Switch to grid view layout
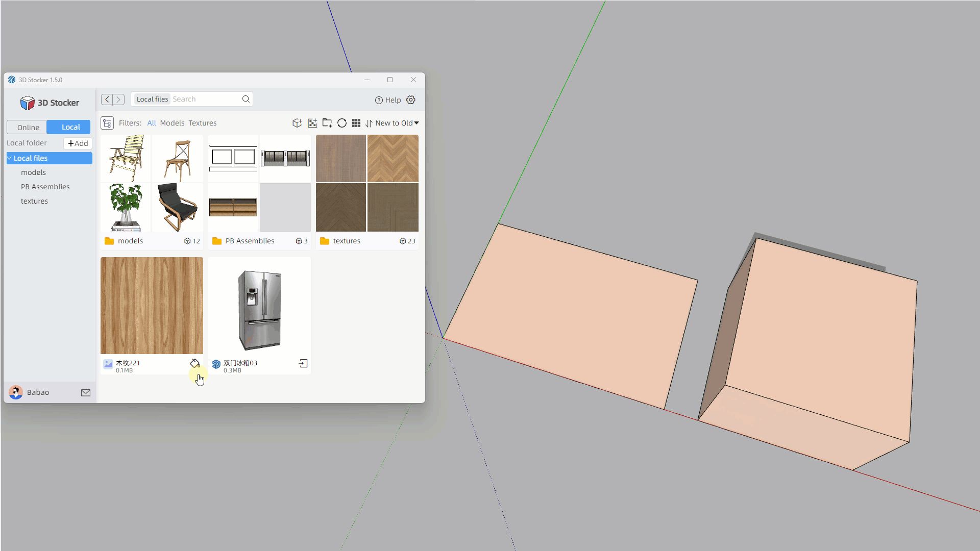Screen dimensions: 980x551 pos(356,123)
